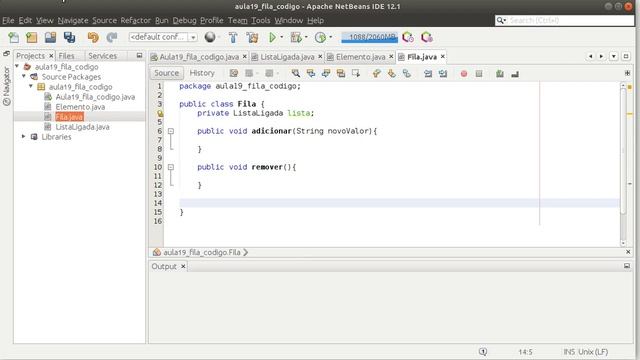Switch to the Aula19_fila_codigo.java editor tab

(x=198, y=57)
